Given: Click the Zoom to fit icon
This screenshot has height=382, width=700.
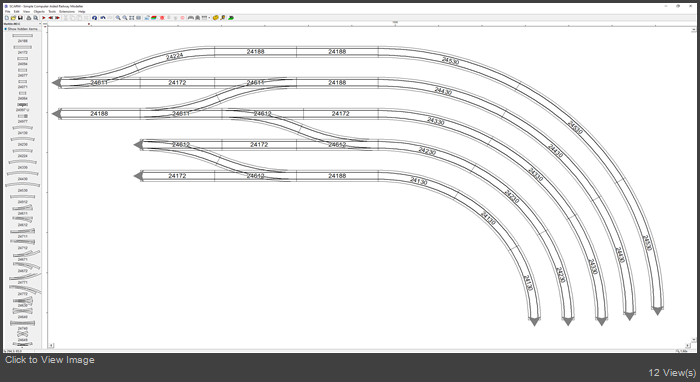Looking at the screenshot, I should point(132,18).
